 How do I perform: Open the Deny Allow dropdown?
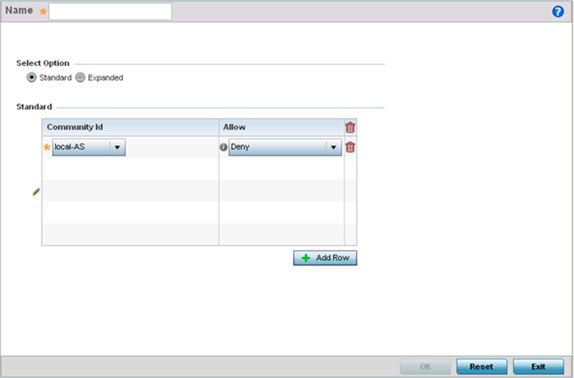click(x=285, y=147)
